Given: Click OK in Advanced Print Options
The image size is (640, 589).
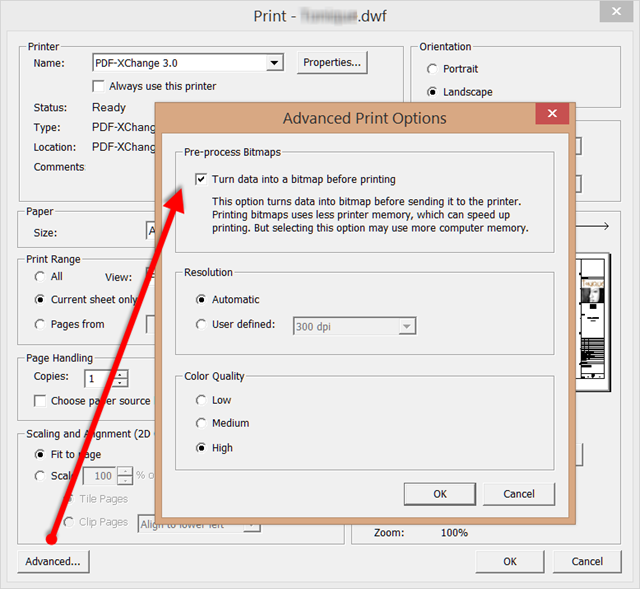Looking at the screenshot, I should 440,494.
